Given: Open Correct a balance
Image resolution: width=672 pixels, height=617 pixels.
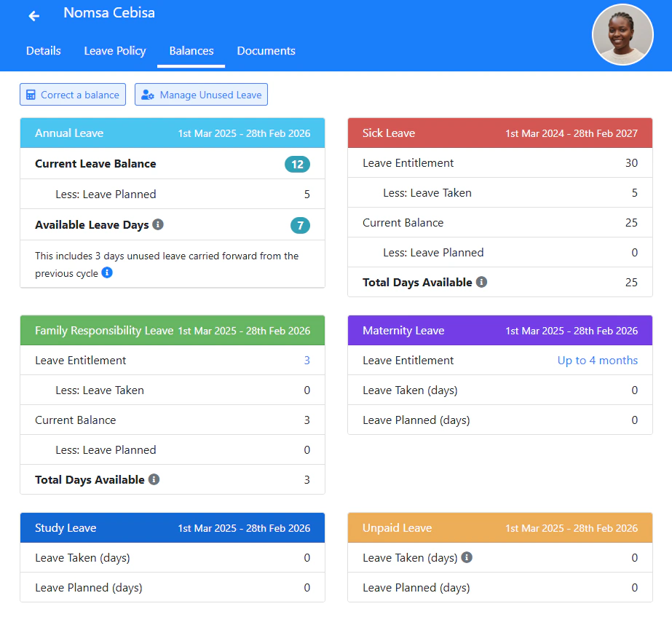Looking at the screenshot, I should pyautogui.click(x=72, y=94).
